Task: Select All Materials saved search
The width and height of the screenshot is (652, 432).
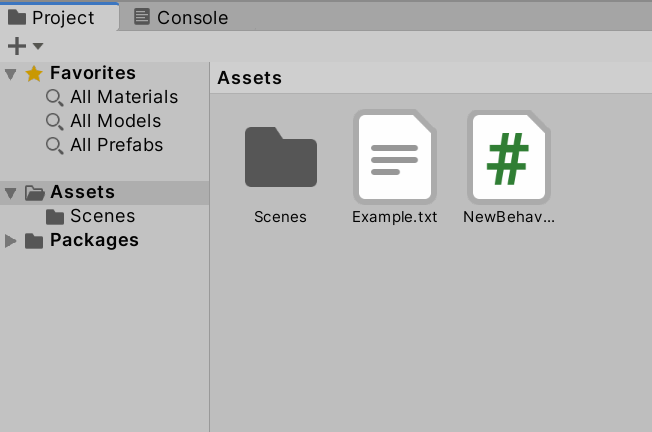Action: click(x=124, y=98)
